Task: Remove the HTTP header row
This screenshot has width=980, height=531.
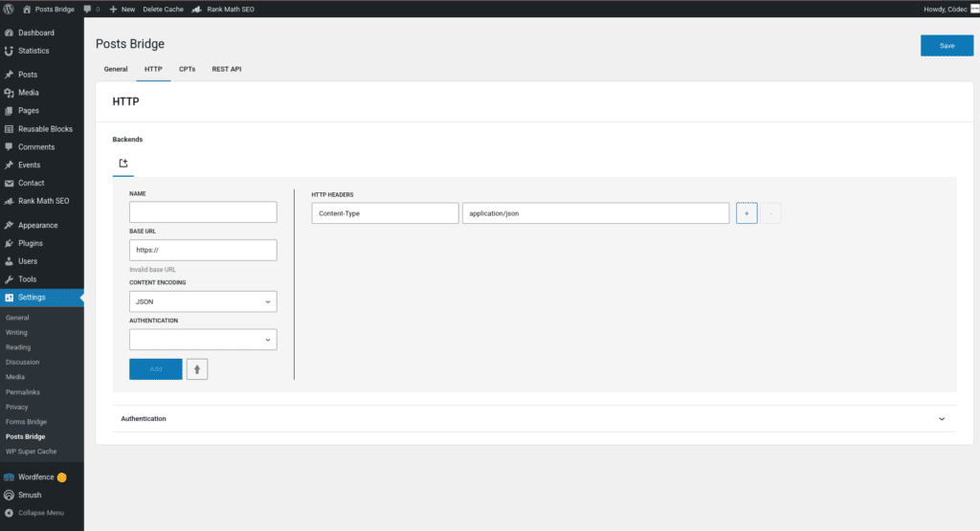Action: click(x=770, y=213)
